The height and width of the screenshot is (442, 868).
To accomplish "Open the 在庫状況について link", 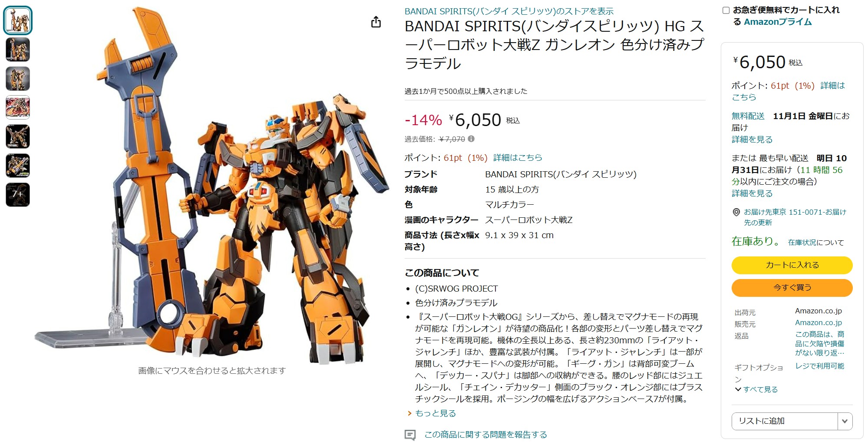I will point(816,243).
